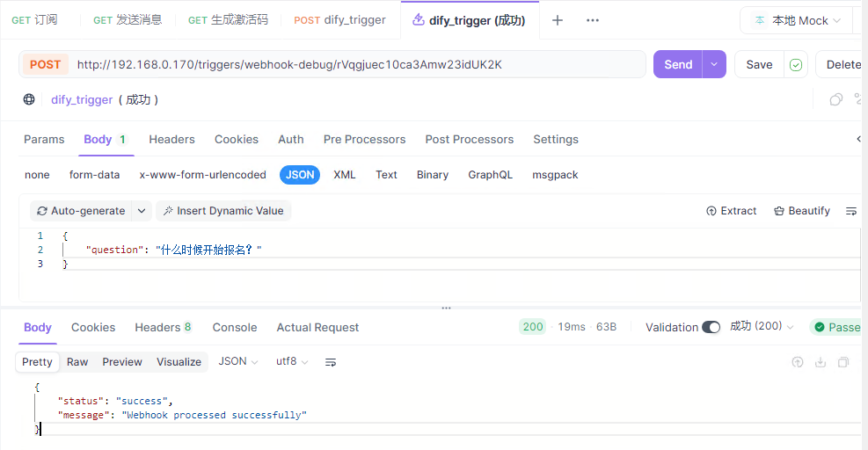
Task: Toggle word wrap icon in response toolbar
Action: (x=331, y=362)
